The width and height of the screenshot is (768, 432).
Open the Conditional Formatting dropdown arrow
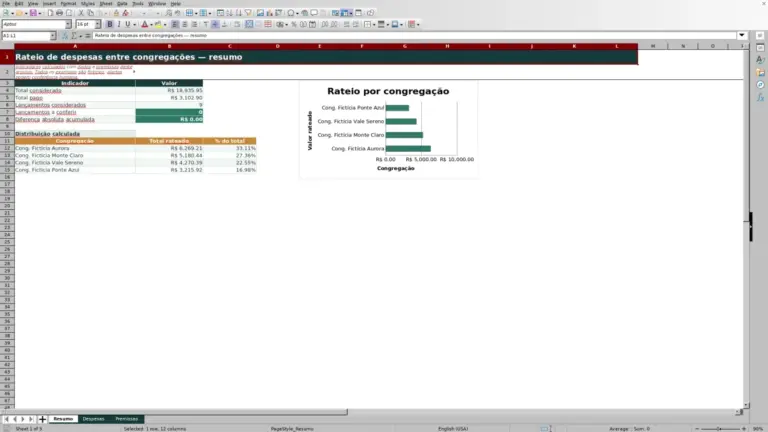(418, 24)
